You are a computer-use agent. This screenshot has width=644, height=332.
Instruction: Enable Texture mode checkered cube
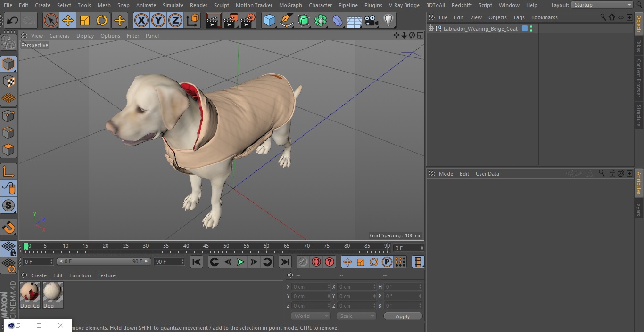pos(8,81)
